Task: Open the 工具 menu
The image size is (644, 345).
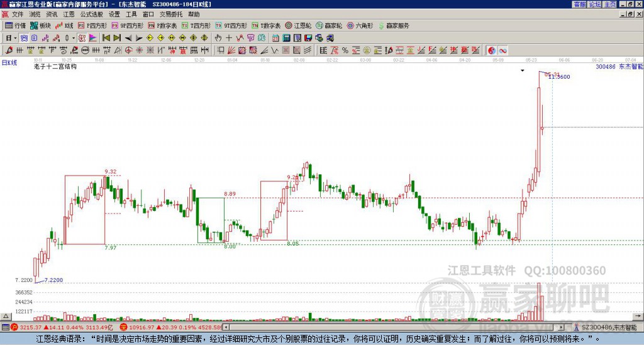Action: pyautogui.click(x=131, y=14)
